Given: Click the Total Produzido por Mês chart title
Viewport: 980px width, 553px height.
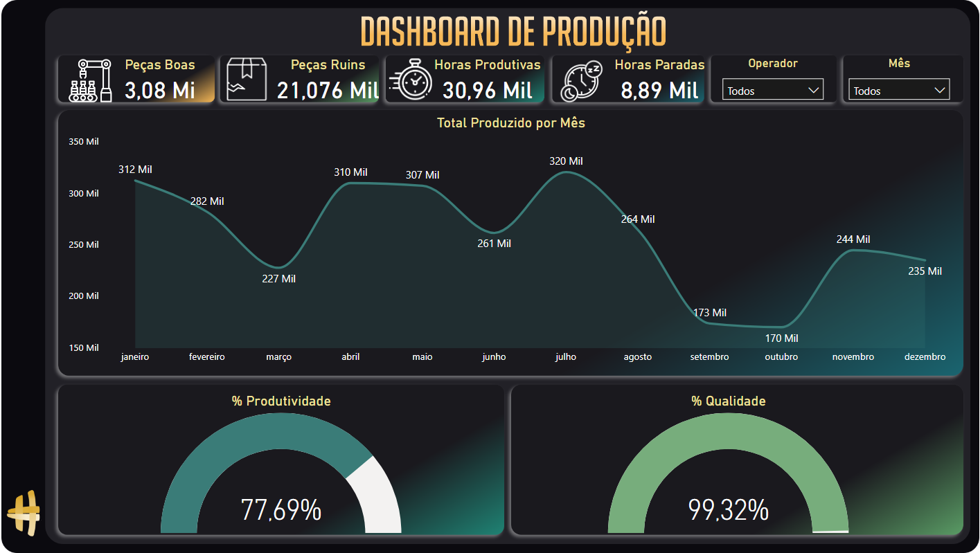Looking at the screenshot, I should 511,123.
